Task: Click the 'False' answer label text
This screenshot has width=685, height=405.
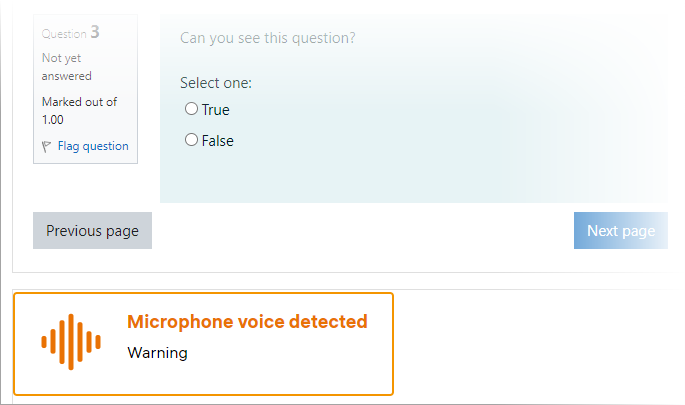Action: point(217,141)
